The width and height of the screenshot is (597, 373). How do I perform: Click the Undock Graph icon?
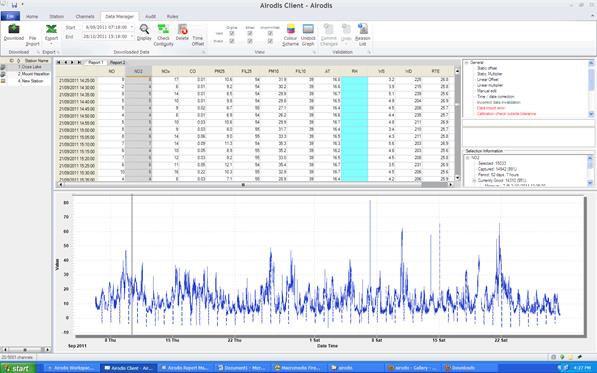pyautogui.click(x=308, y=29)
